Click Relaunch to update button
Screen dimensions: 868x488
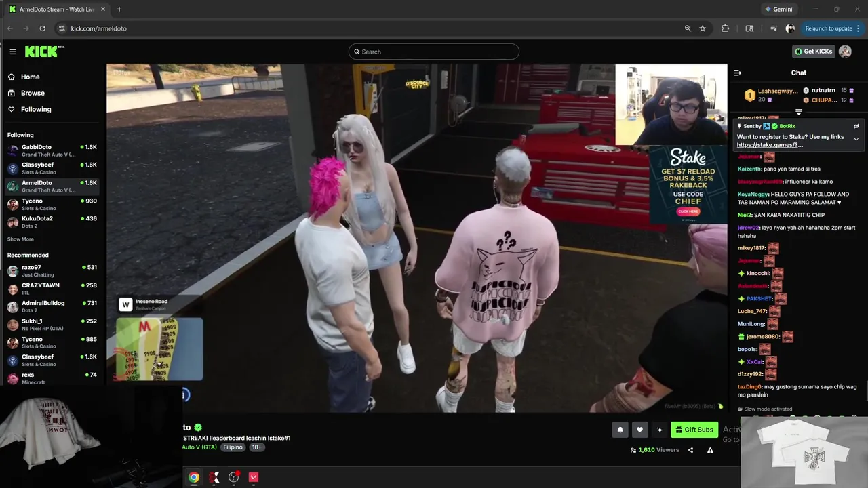828,28
